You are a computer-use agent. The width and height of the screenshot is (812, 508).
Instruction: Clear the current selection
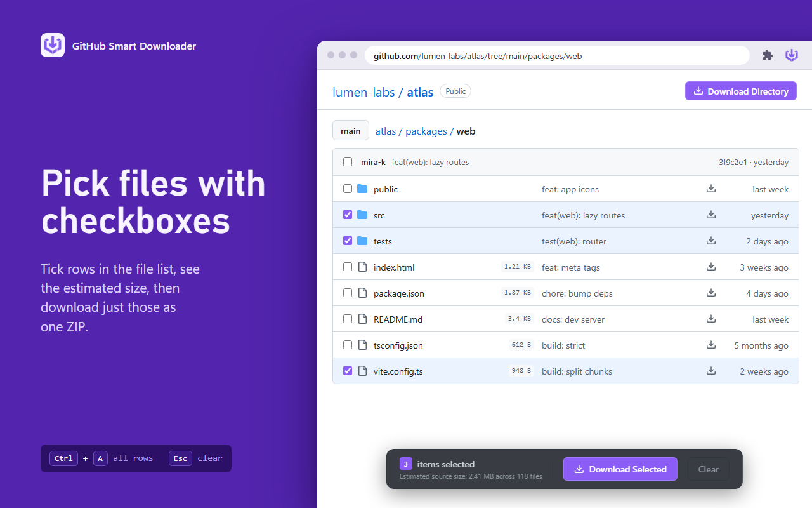709,469
